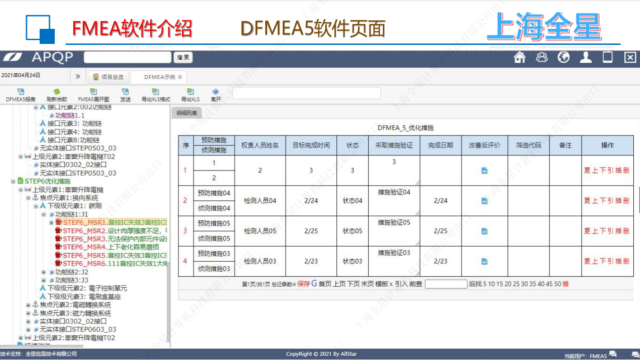Screen dimensions: 640x360
Task: Expand the 功能链2:J2 tree node
Action: tap(44, 272)
